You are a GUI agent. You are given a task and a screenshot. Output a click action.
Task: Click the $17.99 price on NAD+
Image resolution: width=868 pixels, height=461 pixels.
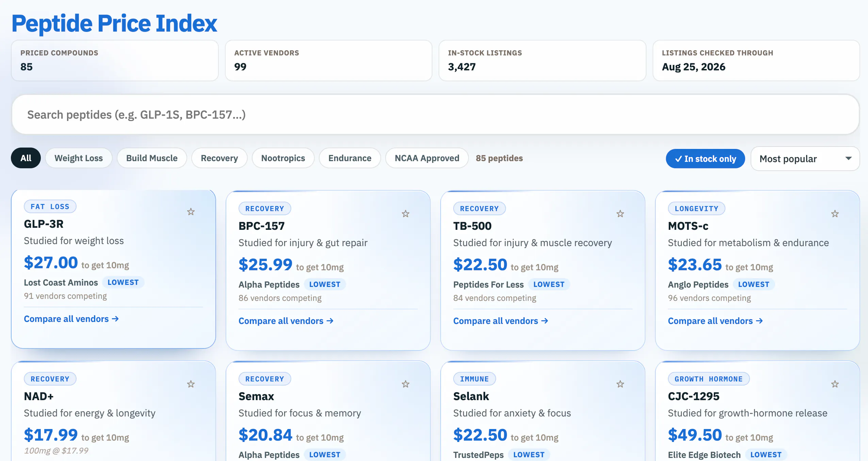(x=51, y=435)
